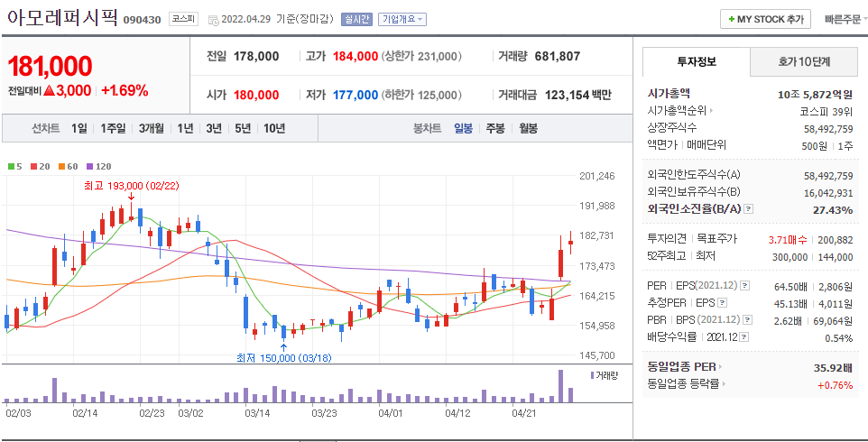Click the red up-triangle beside 3,000

tap(48, 91)
